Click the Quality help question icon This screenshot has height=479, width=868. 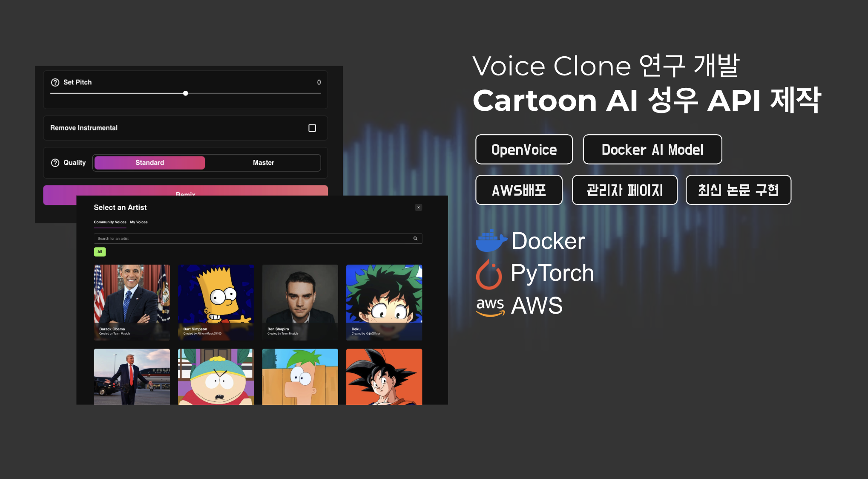(55, 163)
